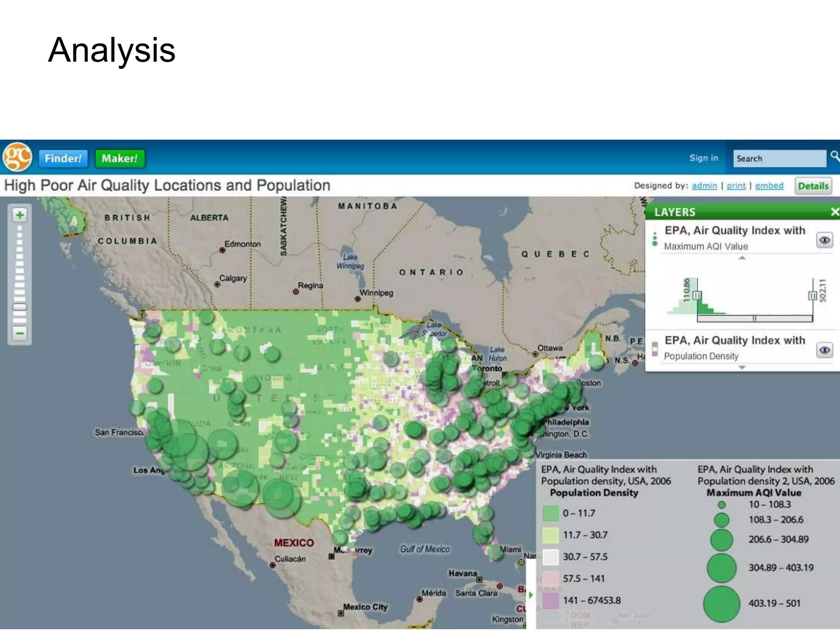Screen dimensions: 840x630
Task: Collapse the legend with the green arrow
Action: pyautogui.click(x=531, y=595)
